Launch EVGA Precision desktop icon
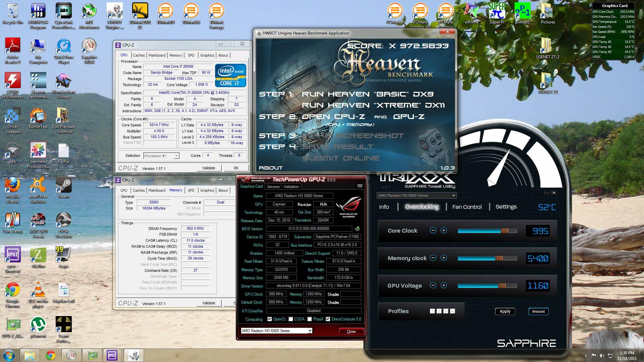This screenshot has height=362, width=644. (63, 225)
